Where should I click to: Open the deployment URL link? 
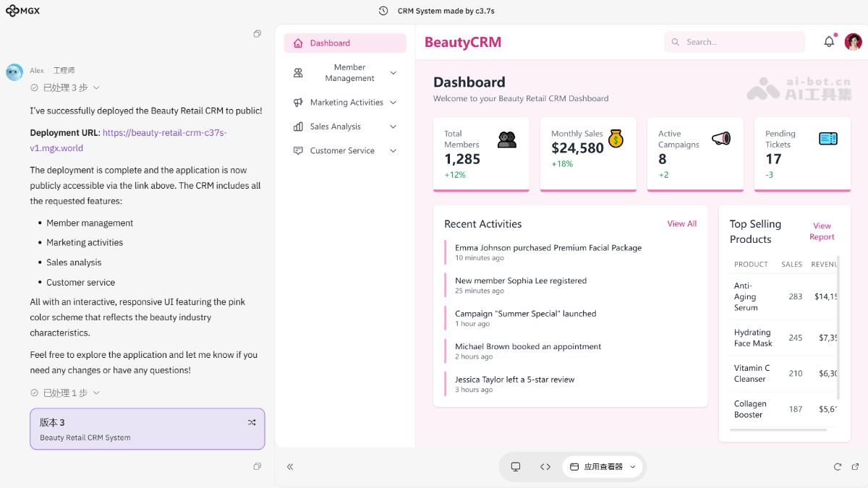164,133
